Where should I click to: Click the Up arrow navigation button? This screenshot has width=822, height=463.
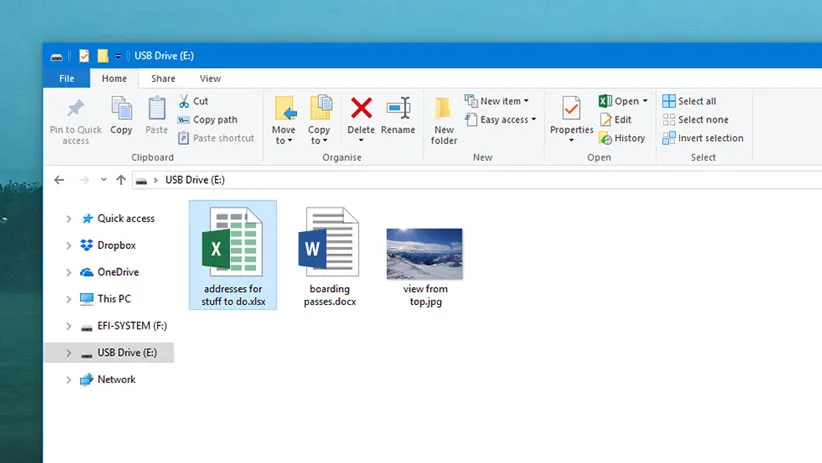(121, 180)
